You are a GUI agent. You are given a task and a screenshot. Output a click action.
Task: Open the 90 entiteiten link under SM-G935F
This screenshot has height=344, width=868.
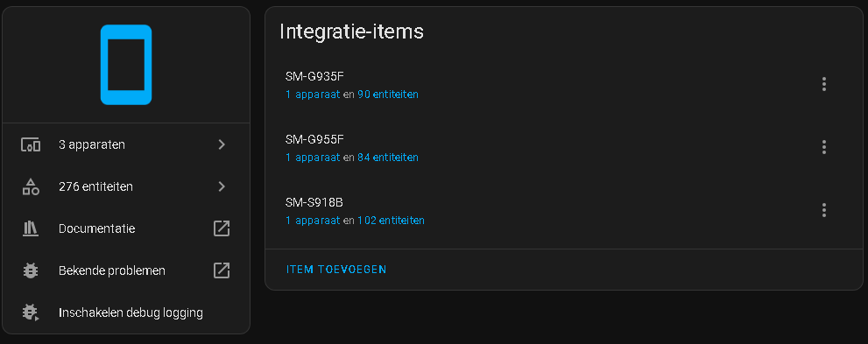coord(387,95)
